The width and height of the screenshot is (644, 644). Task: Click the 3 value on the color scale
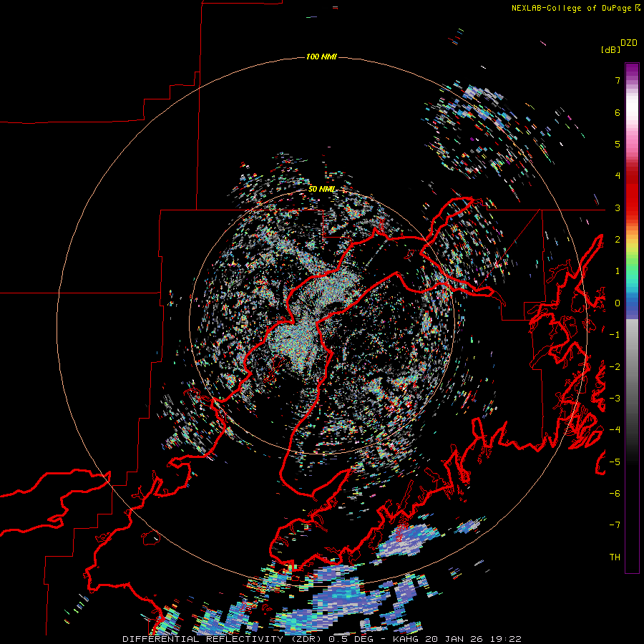tap(618, 208)
